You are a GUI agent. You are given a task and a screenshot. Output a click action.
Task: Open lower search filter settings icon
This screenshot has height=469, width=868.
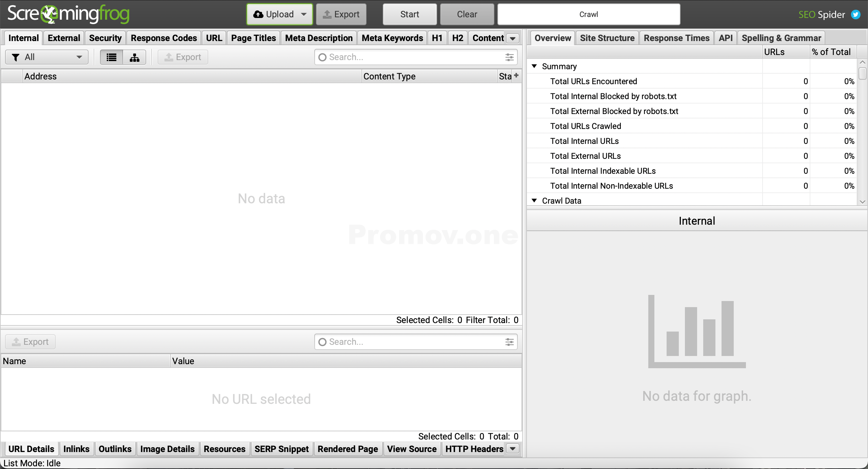509,342
